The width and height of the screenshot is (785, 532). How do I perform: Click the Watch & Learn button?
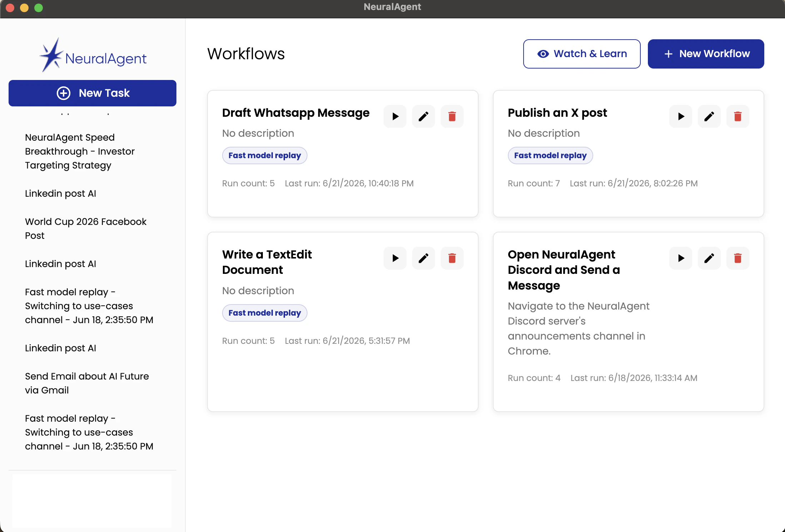582,54
